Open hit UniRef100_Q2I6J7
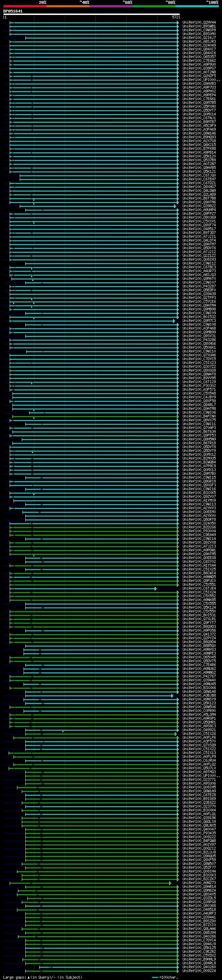 click(199, 38)
